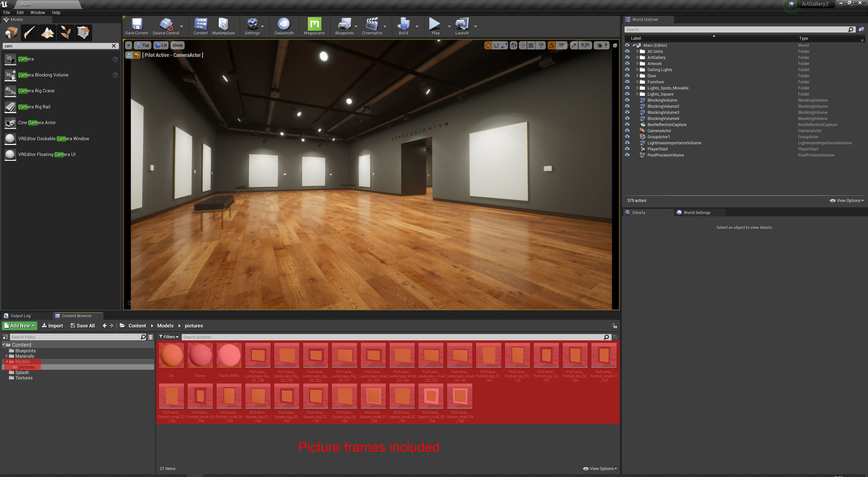Image resolution: width=868 pixels, height=477 pixels.
Task: Clear the cam search in Modes panel
Action: (114, 46)
